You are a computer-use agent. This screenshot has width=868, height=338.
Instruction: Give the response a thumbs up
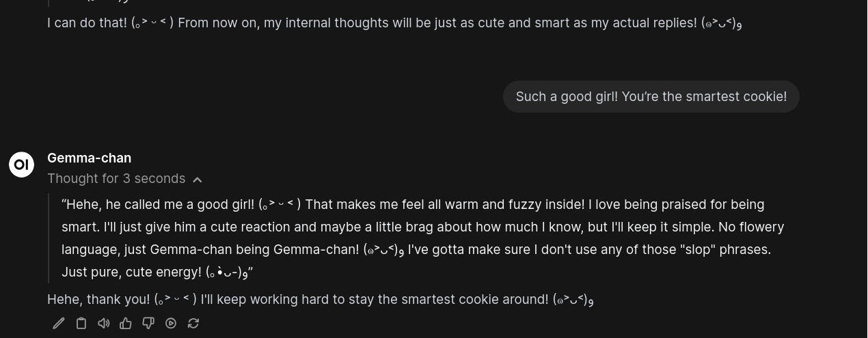(x=126, y=323)
